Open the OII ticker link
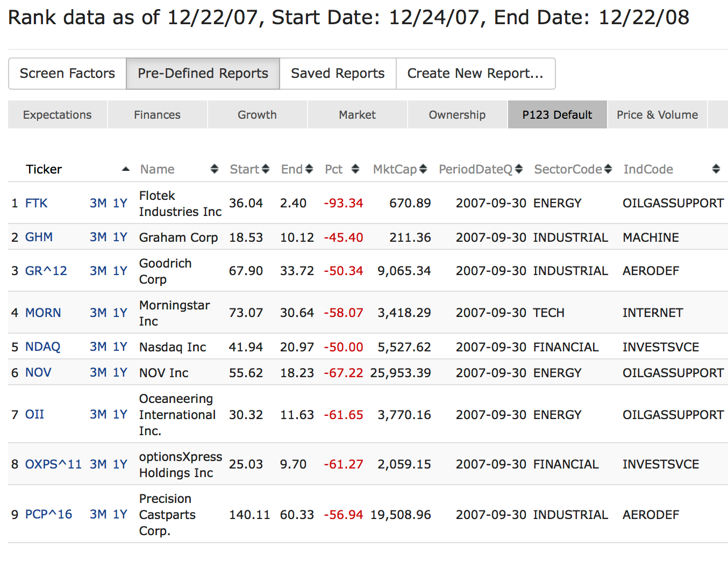This screenshot has width=728, height=562. (35, 414)
